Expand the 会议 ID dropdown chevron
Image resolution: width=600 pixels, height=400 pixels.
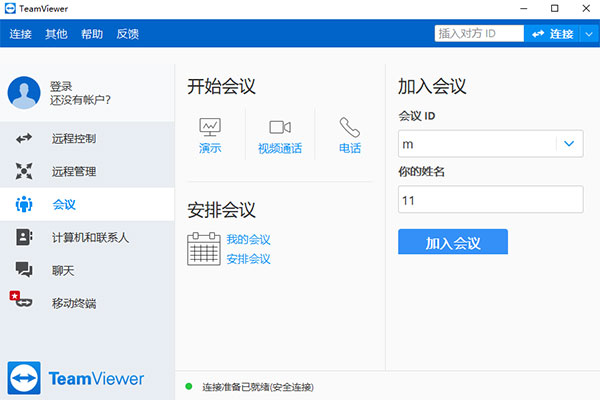point(569,144)
